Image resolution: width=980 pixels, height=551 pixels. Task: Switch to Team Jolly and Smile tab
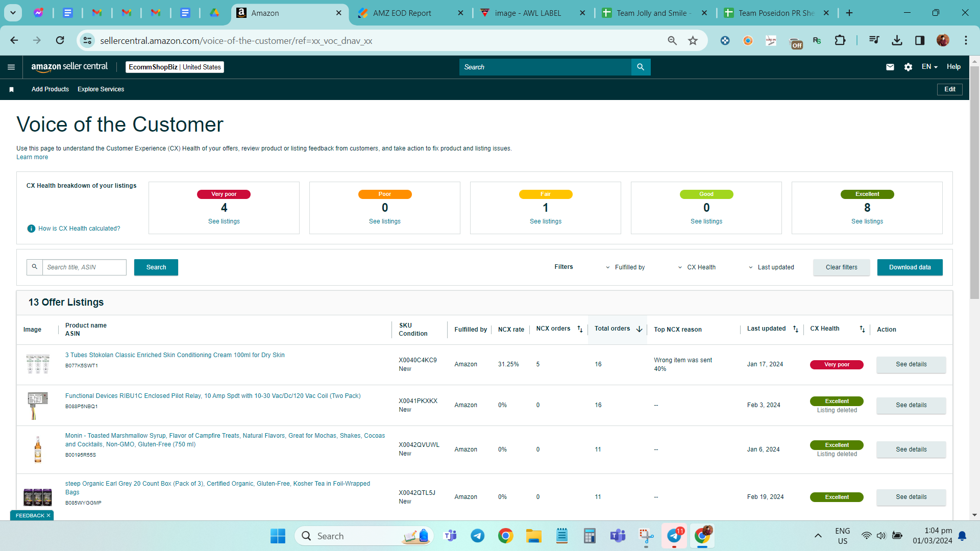click(x=654, y=13)
